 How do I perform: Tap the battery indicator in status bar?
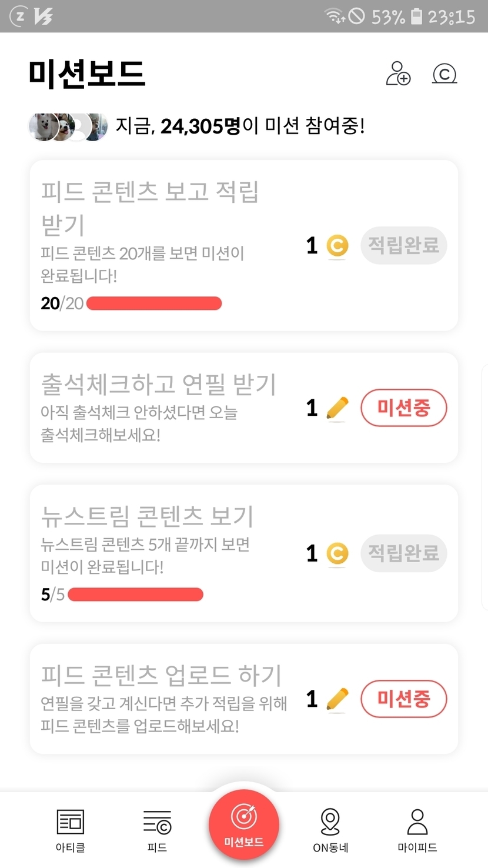pyautogui.click(x=416, y=16)
